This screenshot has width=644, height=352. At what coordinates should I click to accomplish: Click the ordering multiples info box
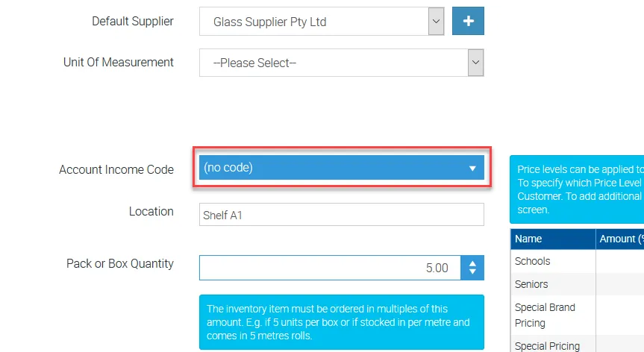point(341,322)
